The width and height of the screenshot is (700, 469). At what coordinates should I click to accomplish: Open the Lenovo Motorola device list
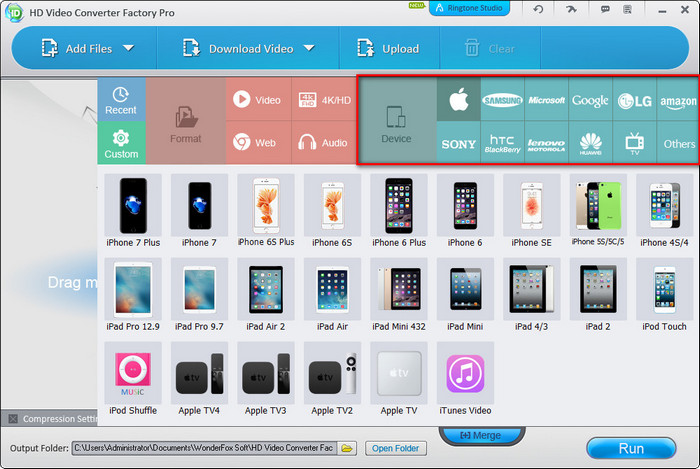coord(546,142)
